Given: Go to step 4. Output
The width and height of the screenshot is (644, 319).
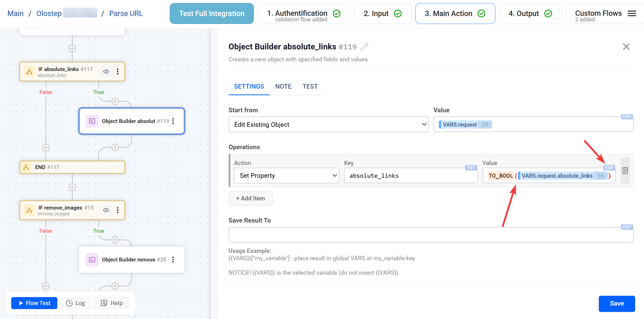Looking at the screenshot, I should point(530,13).
